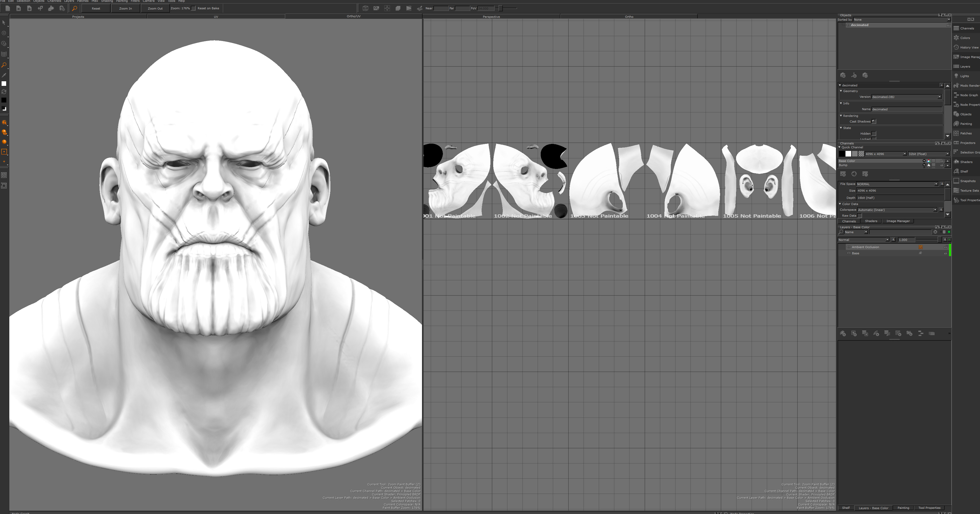The image size is (980, 514).
Task: Open the Snapshots palette
Action: click(x=965, y=181)
